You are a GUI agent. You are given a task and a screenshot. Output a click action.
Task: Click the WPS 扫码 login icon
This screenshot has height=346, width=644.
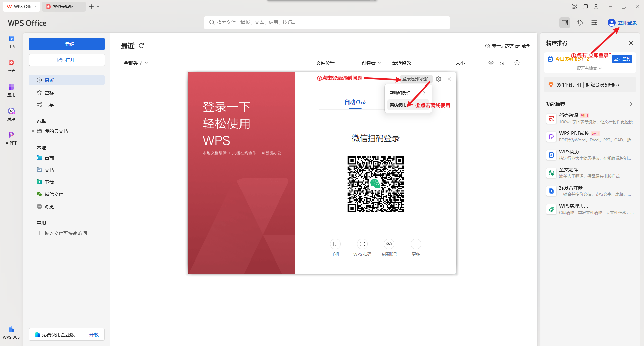(x=362, y=244)
